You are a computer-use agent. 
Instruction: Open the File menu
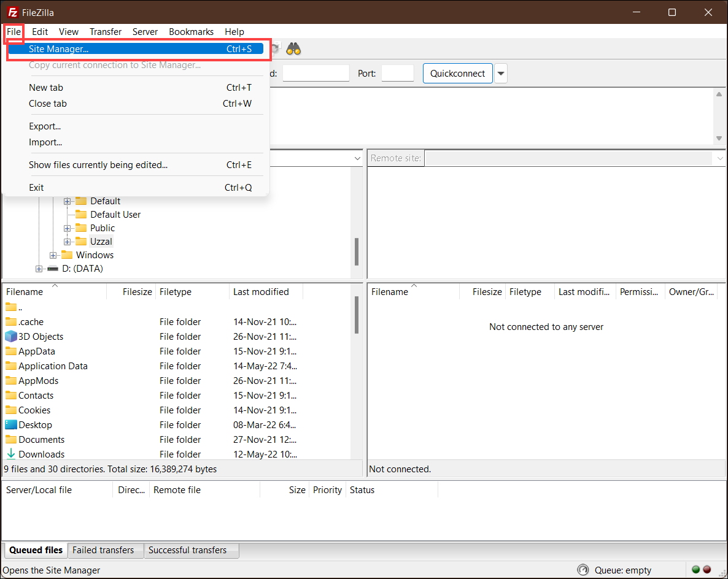14,31
